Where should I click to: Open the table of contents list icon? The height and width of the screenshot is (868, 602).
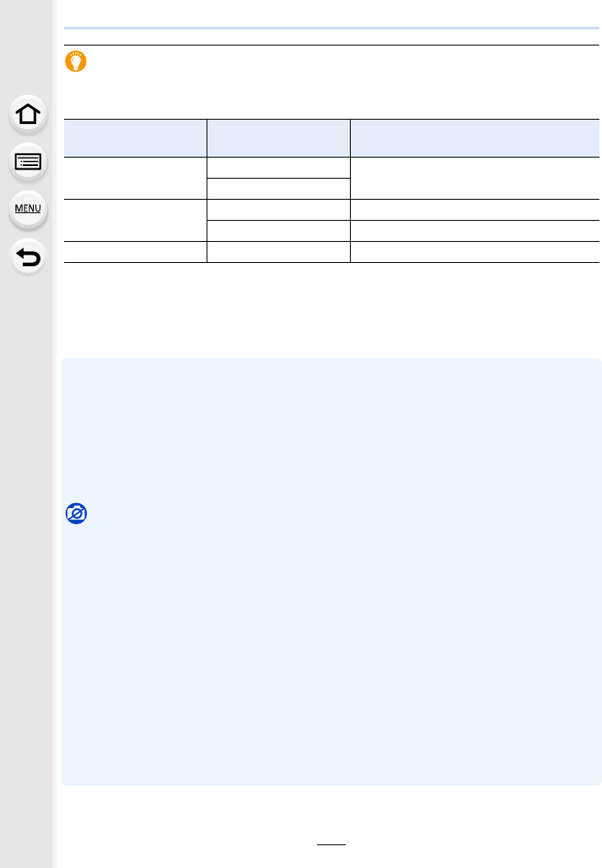(x=28, y=162)
